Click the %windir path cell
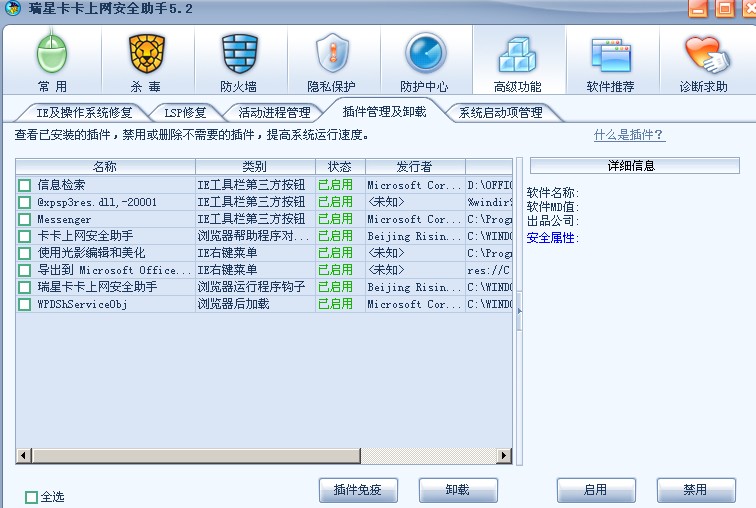The width and height of the screenshot is (756, 508). [489, 202]
